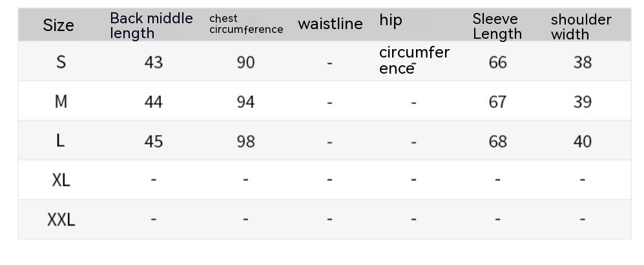Click the chest circumference header

[246, 24]
